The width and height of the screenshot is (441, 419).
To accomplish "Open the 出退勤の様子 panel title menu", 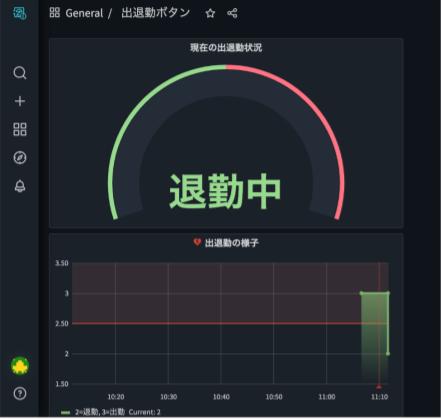I will point(232,243).
